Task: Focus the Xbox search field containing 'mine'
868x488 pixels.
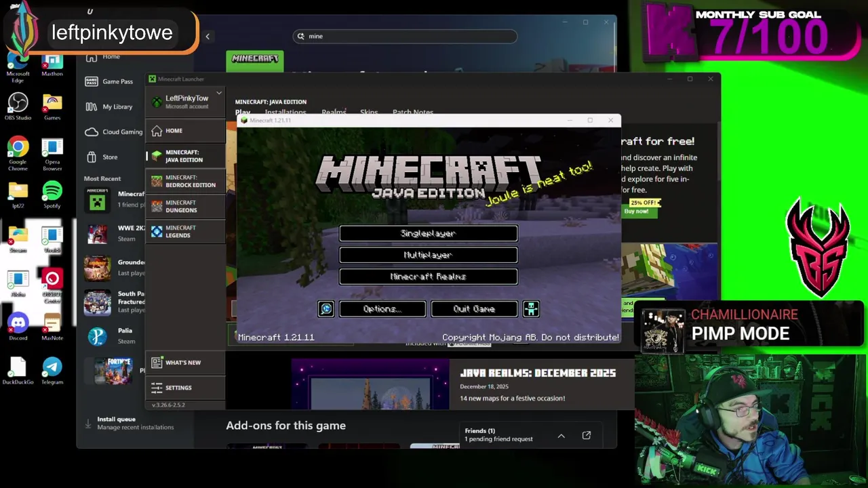Action: pyautogui.click(x=405, y=36)
